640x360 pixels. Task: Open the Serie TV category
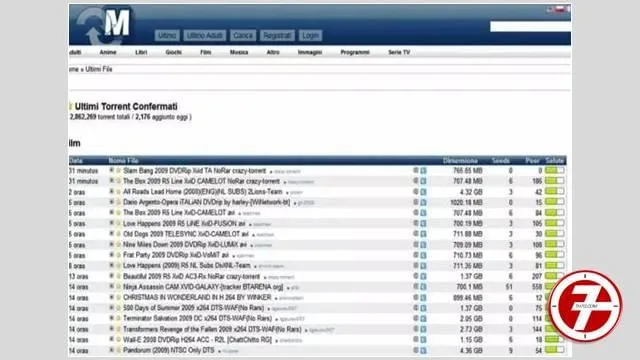[x=399, y=52]
